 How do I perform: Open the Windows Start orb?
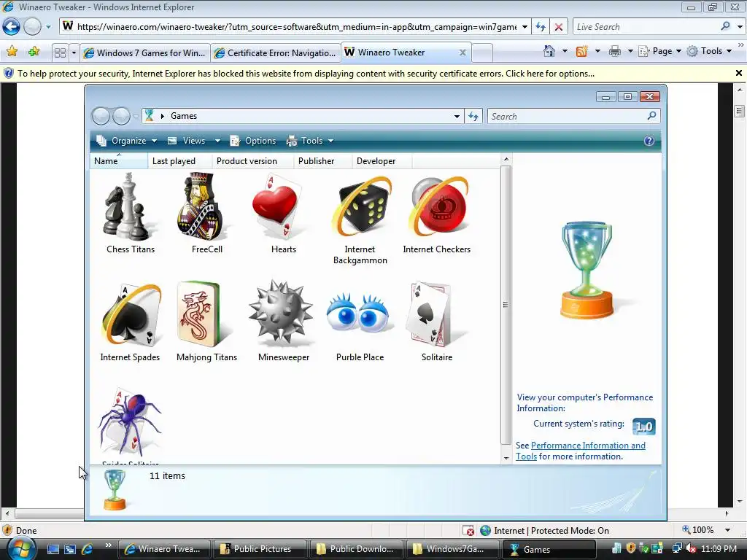[20, 548]
